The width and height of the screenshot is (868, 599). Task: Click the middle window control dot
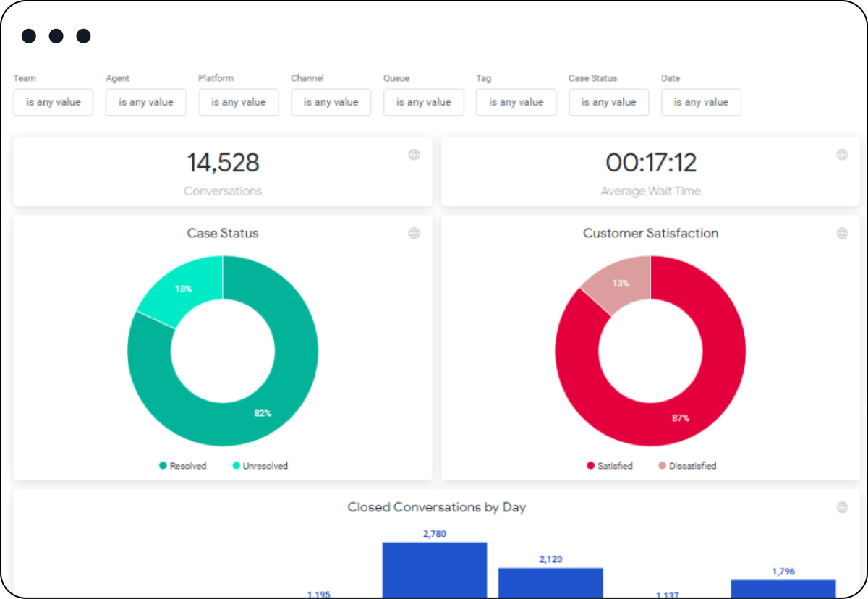click(56, 35)
